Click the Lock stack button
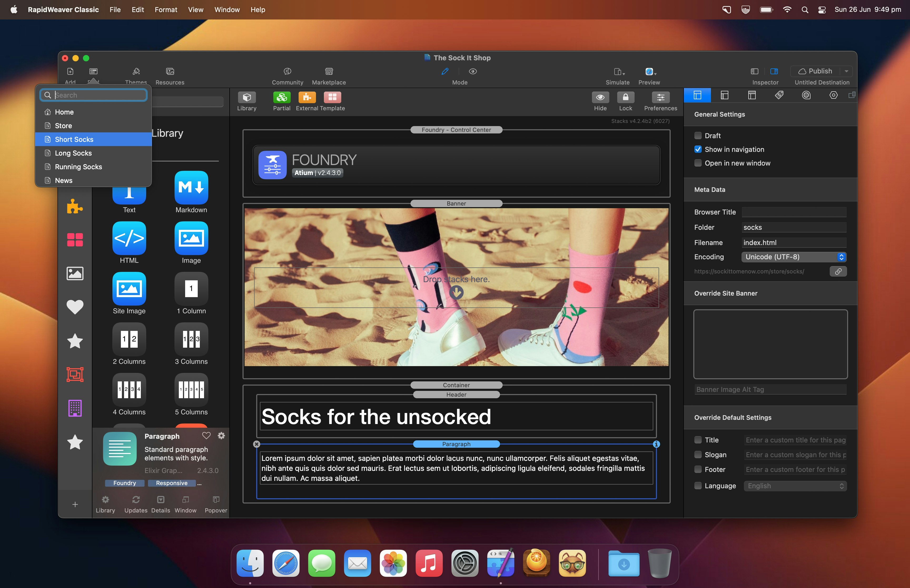910x588 pixels. click(x=626, y=97)
